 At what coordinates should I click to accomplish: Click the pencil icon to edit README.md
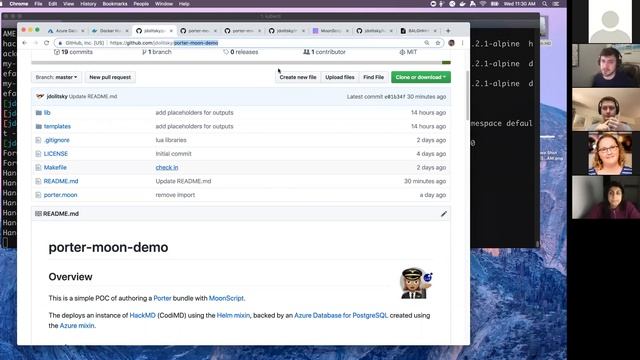coord(444,214)
